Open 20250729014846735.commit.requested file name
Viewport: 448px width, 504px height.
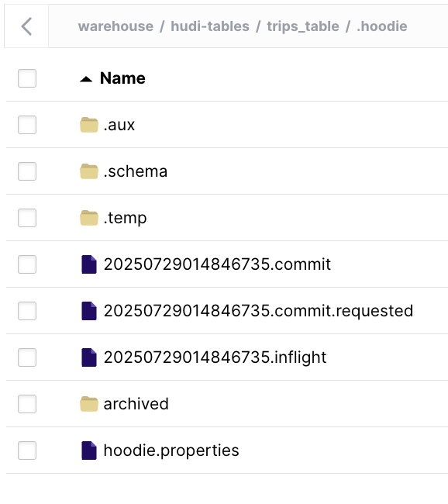(258, 311)
